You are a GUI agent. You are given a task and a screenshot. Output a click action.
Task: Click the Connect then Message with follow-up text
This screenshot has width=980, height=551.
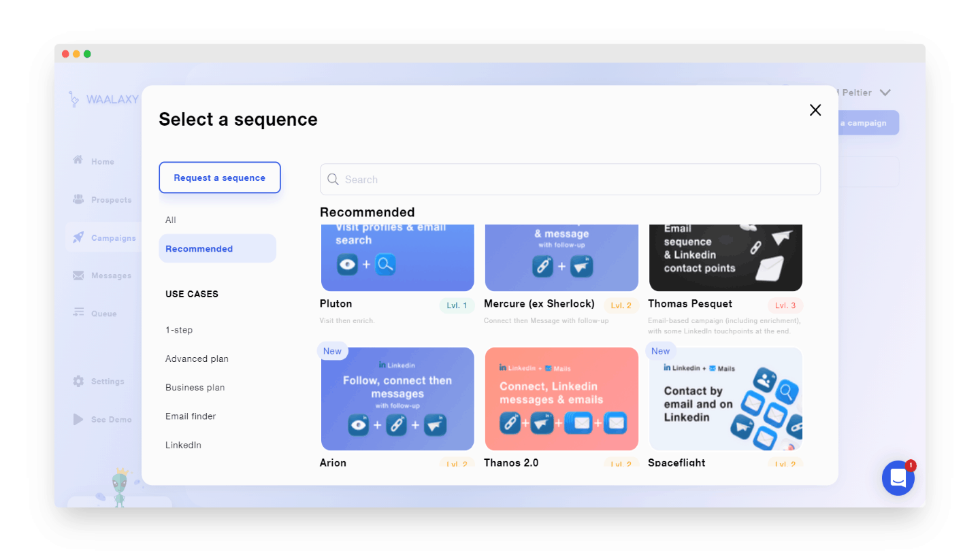pos(546,320)
